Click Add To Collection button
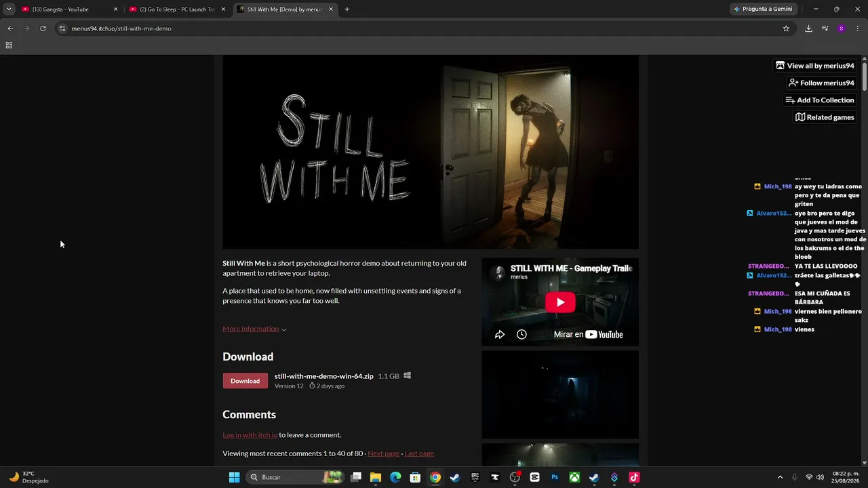The width and height of the screenshot is (868, 488). (820, 100)
